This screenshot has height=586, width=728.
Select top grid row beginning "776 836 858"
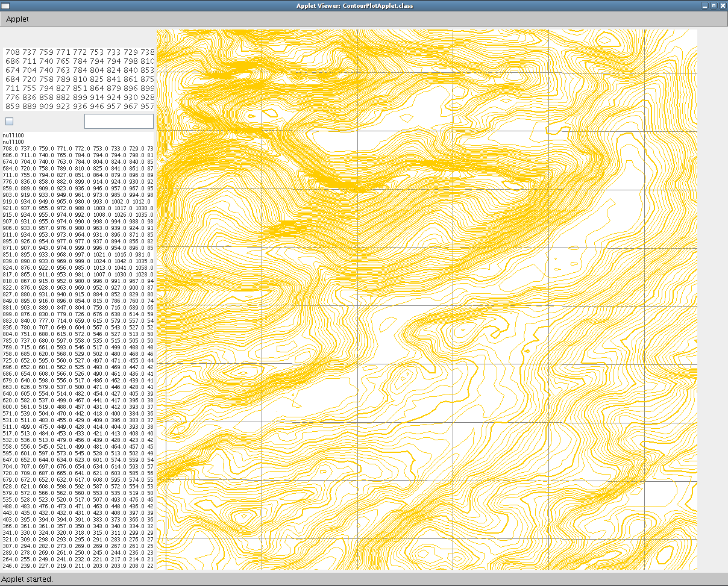[x=79, y=98]
